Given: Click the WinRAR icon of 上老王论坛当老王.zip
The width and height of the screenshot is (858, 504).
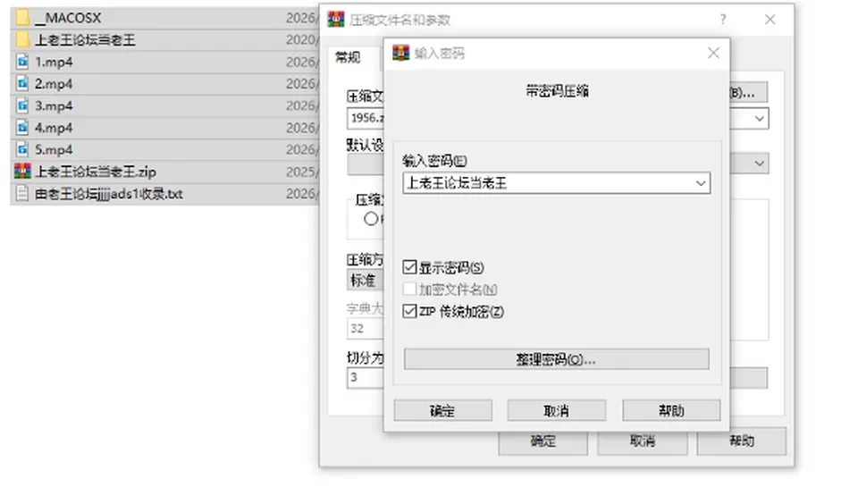Looking at the screenshot, I should pos(21,172).
